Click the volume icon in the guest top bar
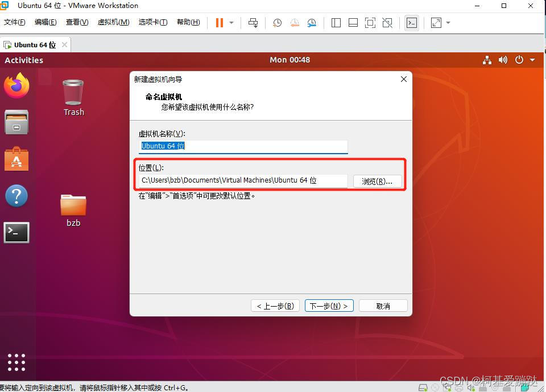Viewport: 546px width, 392px height. (x=503, y=60)
